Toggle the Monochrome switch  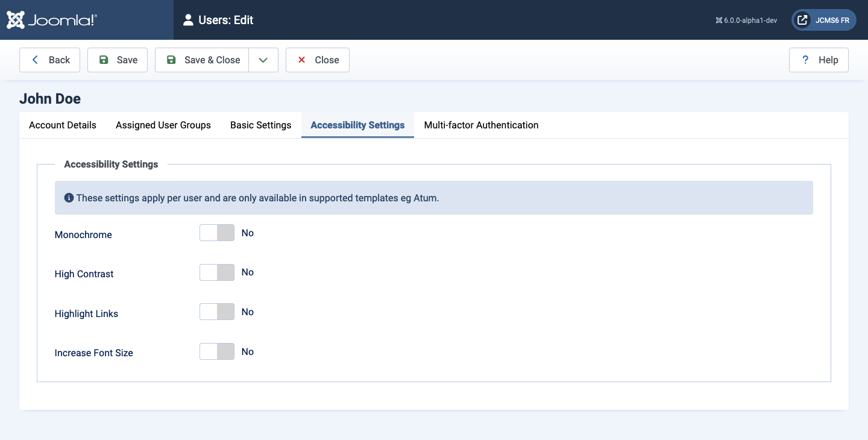(217, 233)
